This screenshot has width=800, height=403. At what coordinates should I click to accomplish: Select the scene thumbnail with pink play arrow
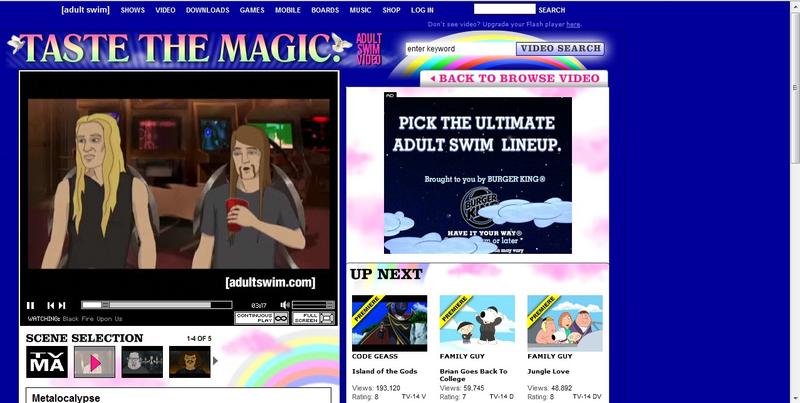(94, 362)
